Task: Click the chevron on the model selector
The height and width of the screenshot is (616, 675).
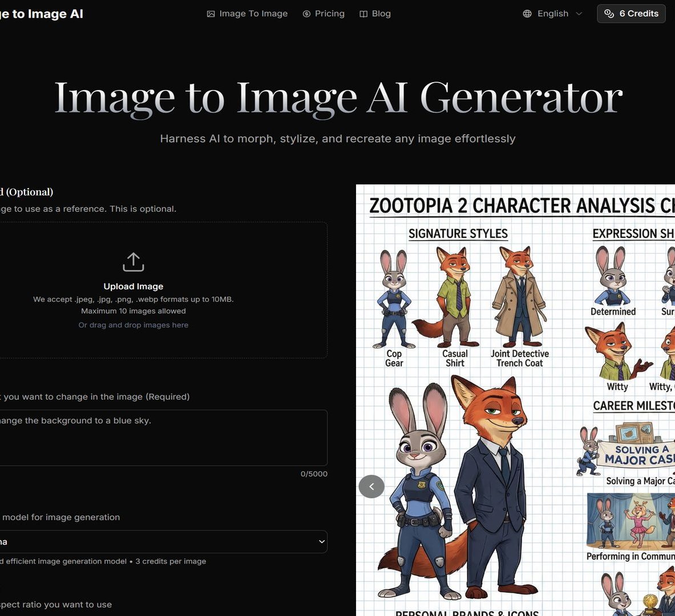Action: [x=321, y=541]
